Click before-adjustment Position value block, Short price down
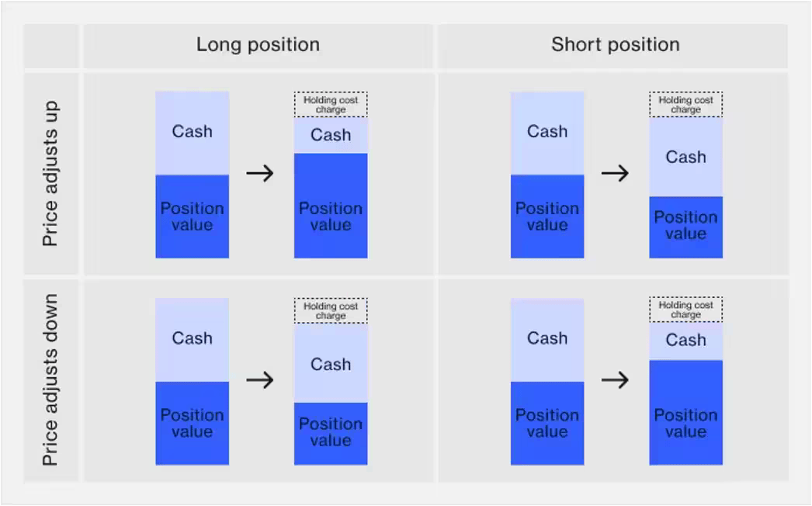 tap(547, 424)
